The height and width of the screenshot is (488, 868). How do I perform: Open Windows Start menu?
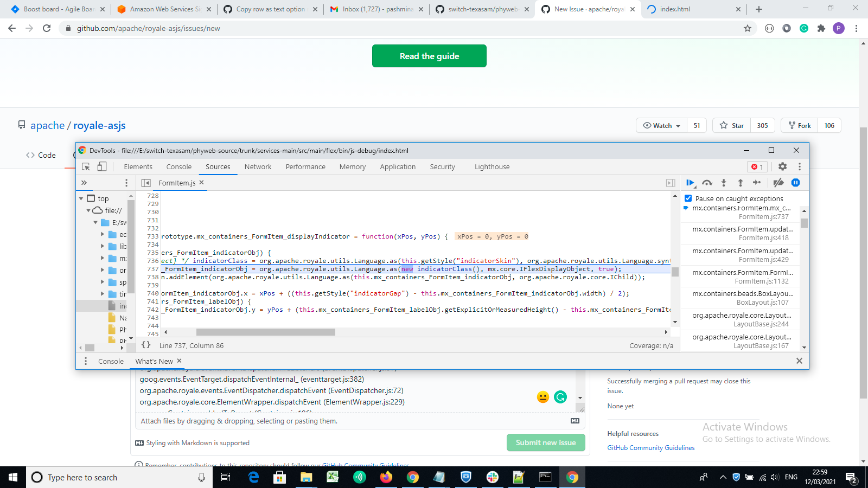[13, 477]
